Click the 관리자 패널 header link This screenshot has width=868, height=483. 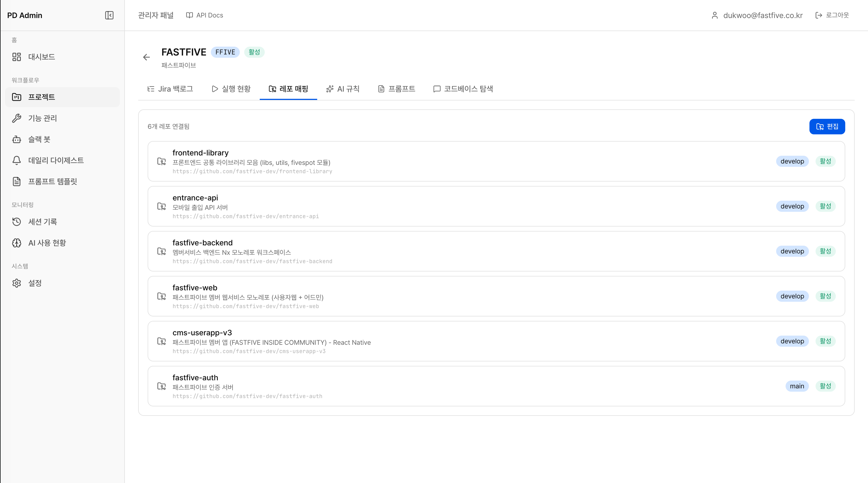pos(156,15)
